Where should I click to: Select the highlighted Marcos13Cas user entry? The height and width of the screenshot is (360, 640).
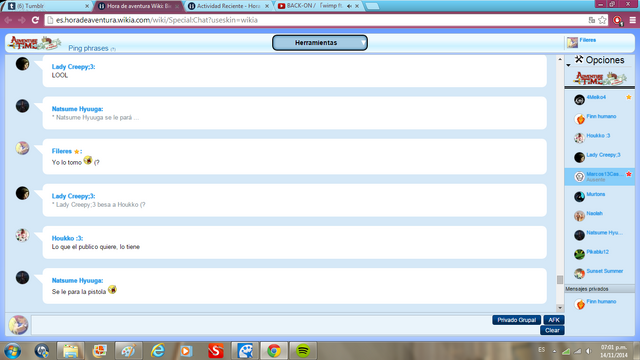click(x=600, y=176)
